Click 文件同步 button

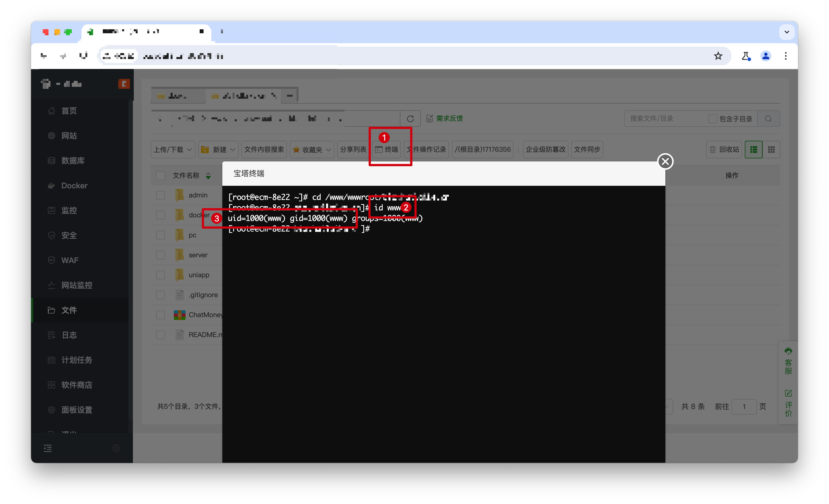587,149
